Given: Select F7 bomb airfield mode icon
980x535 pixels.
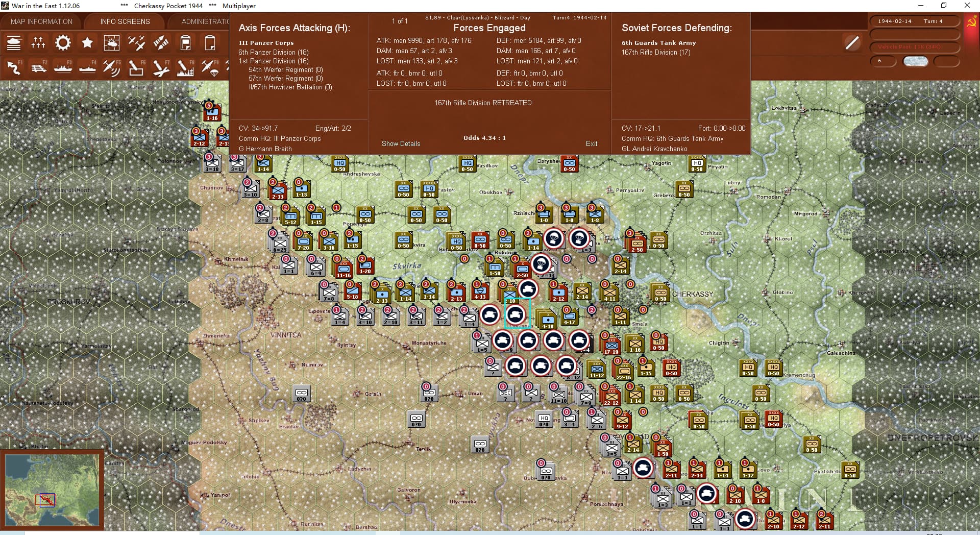Looking at the screenshot, I should tap(161, 67).
